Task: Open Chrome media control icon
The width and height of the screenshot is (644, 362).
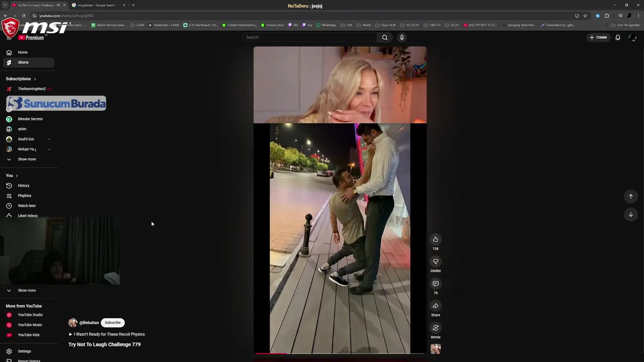Action: (620, 16)
